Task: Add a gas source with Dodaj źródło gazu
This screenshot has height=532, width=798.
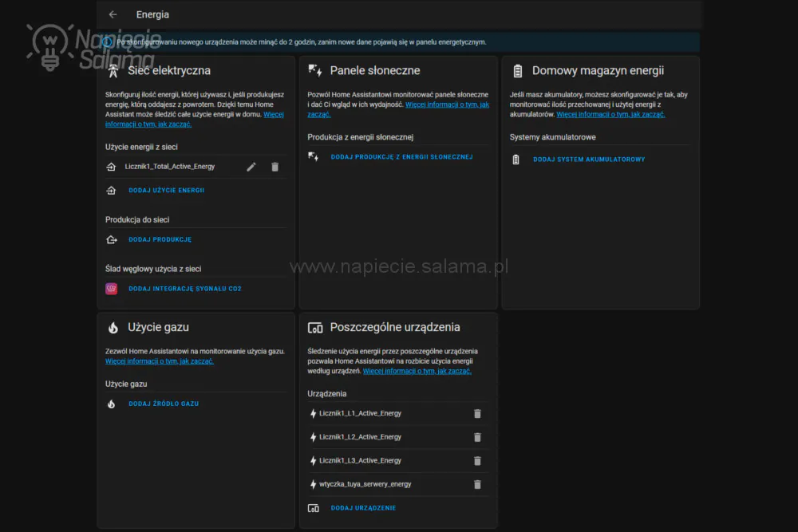Action: 164,404
